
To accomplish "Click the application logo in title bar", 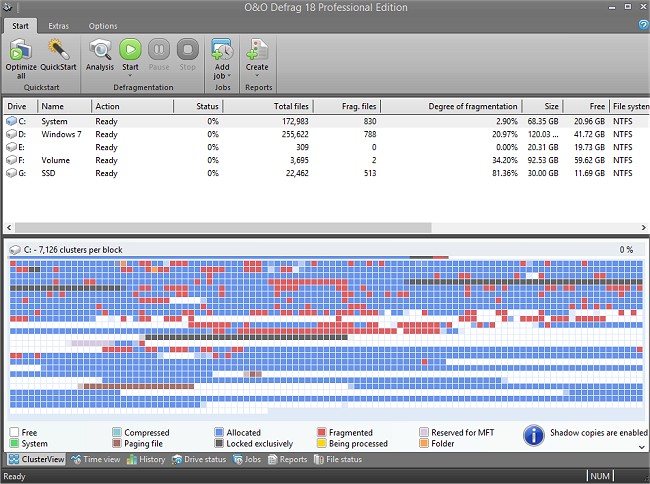I will pos(7,7).
